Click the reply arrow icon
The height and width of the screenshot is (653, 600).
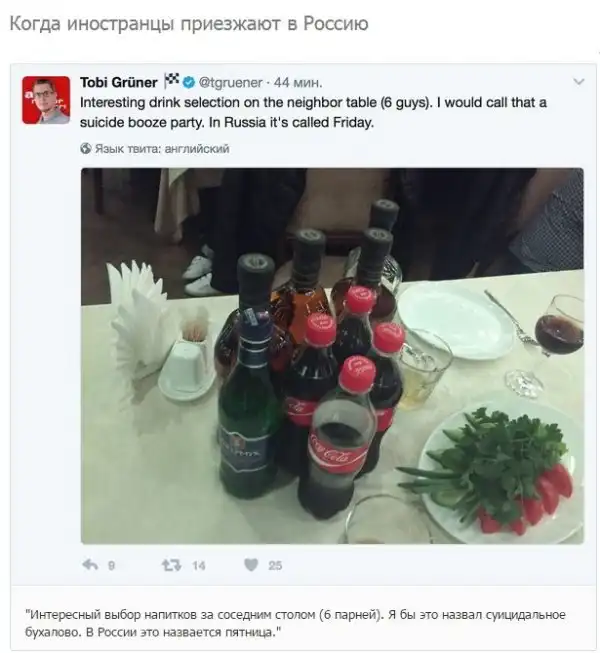point(90,564)
